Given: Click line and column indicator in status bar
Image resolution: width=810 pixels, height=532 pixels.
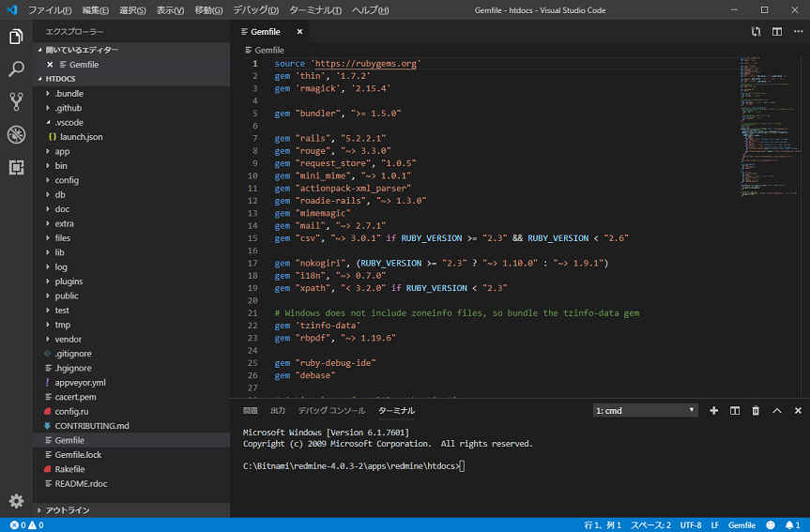Looking at the screenshot, I should pyautogui.click(x=603, y=524).
